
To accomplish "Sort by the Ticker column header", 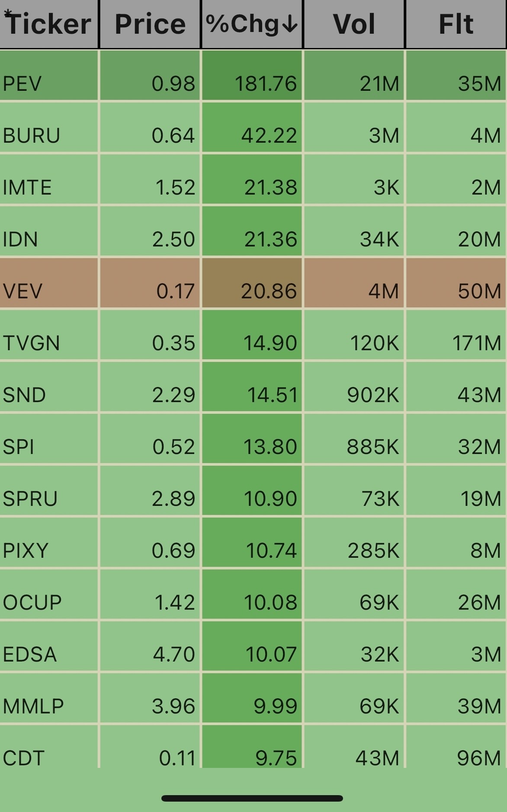I will (49, 24).
